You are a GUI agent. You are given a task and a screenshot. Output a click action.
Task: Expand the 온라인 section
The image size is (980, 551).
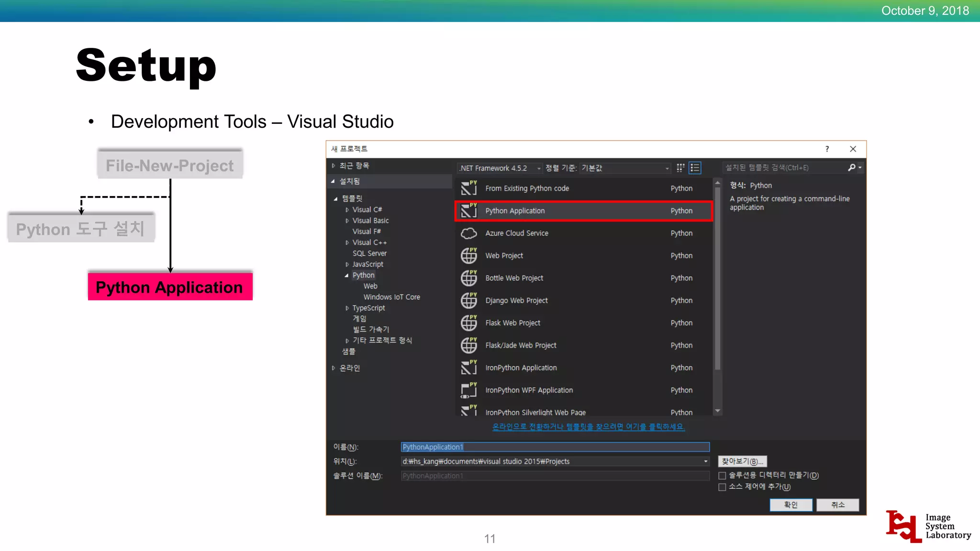coord(334,368)
